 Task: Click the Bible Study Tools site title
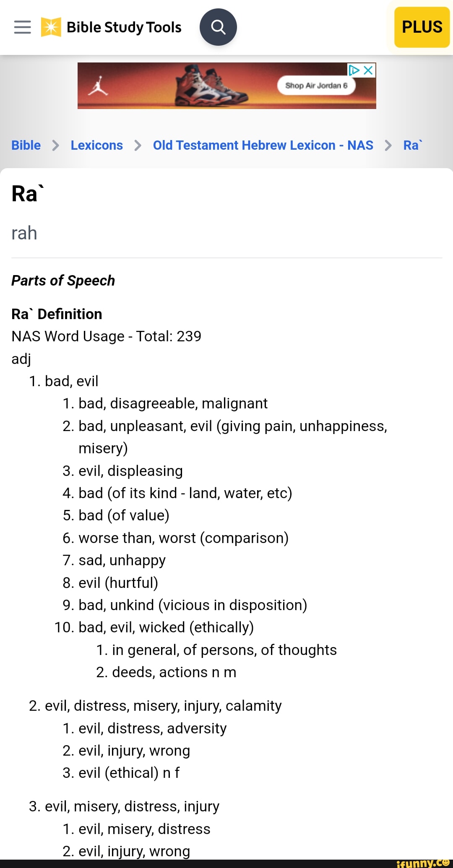tap(124, 27)
